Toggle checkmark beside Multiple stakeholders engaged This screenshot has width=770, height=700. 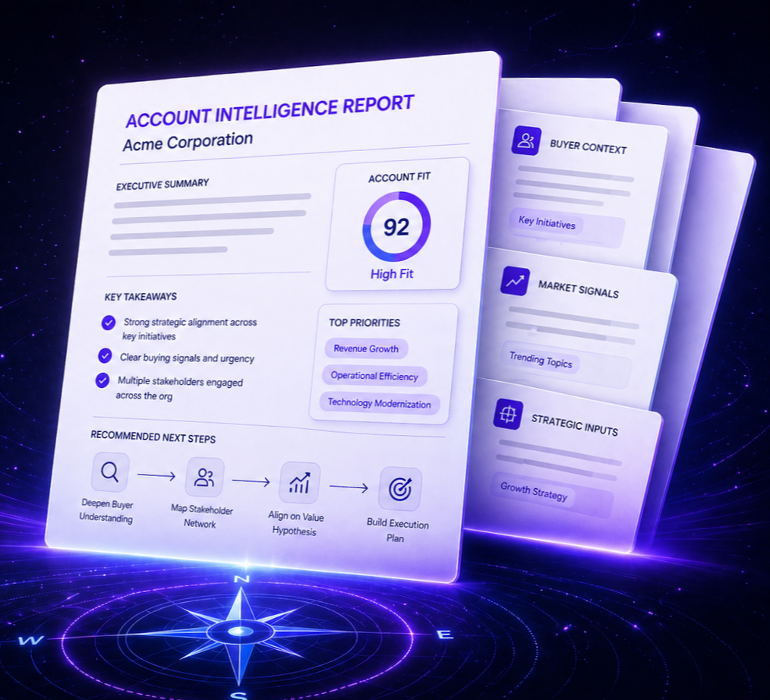(x=103, y=380)
